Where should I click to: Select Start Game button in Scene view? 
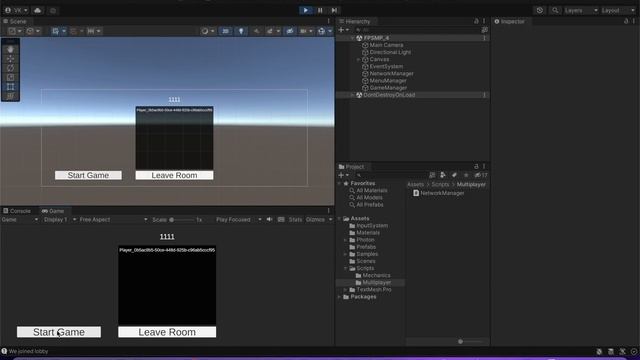[x=88, y=175]
